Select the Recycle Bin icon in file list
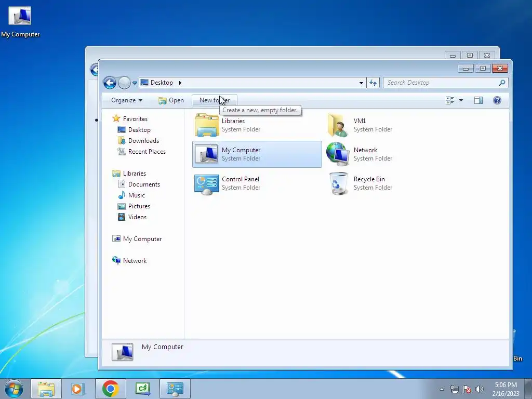Image resolution: width=532 pixels, height=399 pixels. 339,183
